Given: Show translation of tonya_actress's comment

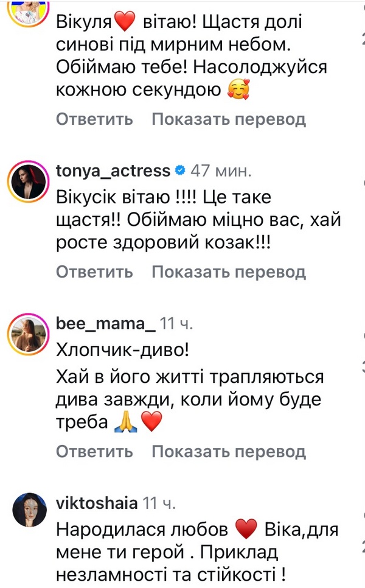Looking at the screenshot, I should 228,271.
